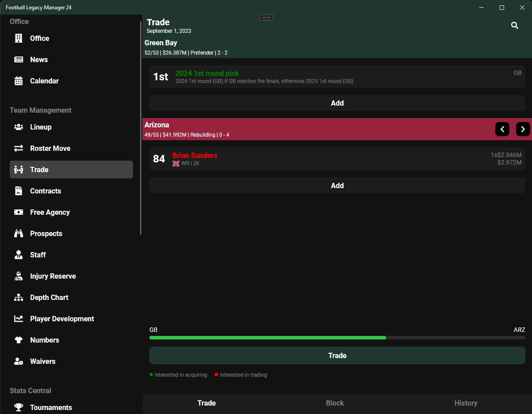
Task: Select the 2024 1st round pick row
Action: (x=337, y=77)
